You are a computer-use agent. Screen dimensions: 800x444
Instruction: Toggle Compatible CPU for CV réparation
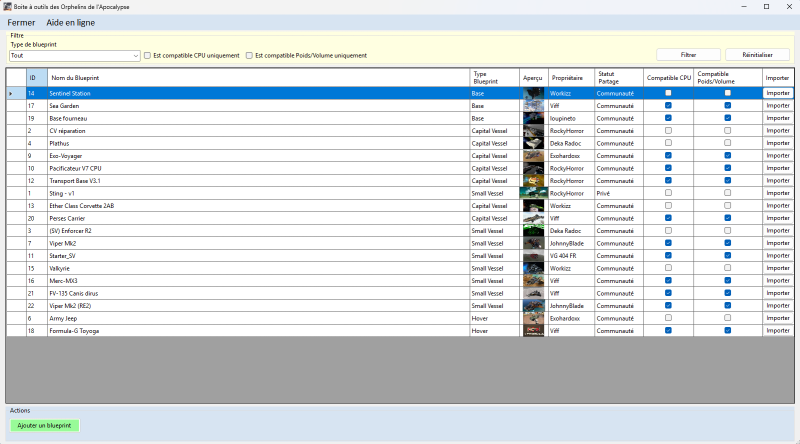tap(668, 131)
